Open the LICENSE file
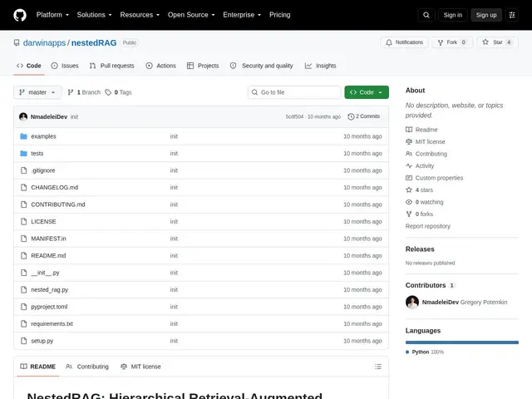Viewport: 532px width, 399px height. click(x=43, y=222)
